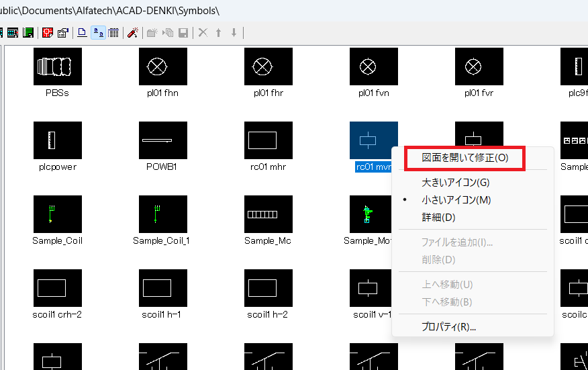The image size is (588, 370).
Task: Select the Sample_Mc symbol thumbnail
Action: (x=268, y=214)
